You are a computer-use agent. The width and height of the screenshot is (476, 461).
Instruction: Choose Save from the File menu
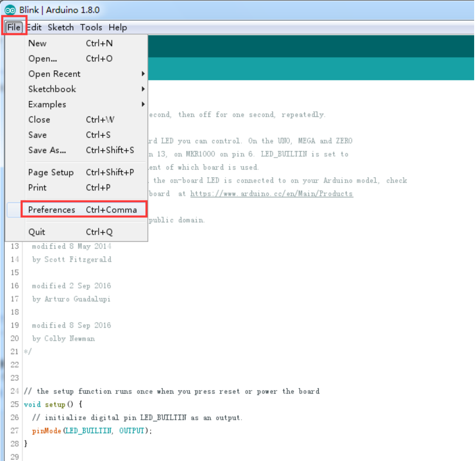click(x=76, y=135)
